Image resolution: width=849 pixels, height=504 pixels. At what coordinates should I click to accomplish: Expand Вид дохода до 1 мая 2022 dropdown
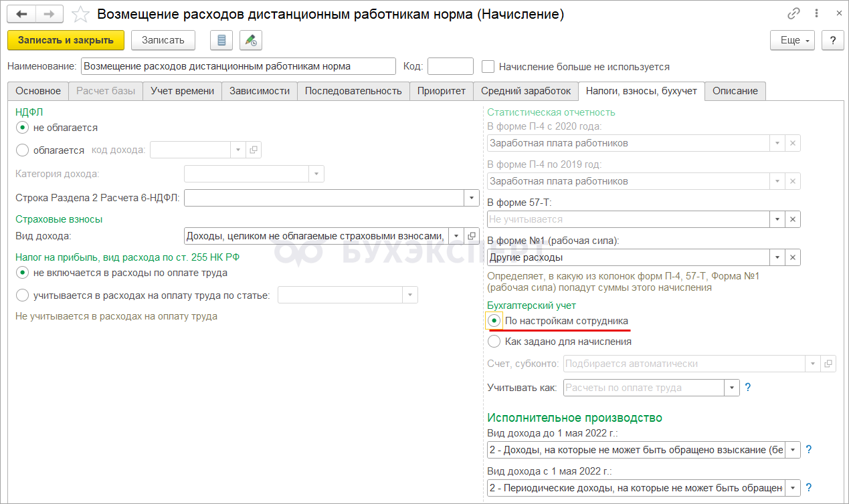[x=793, y=450]
